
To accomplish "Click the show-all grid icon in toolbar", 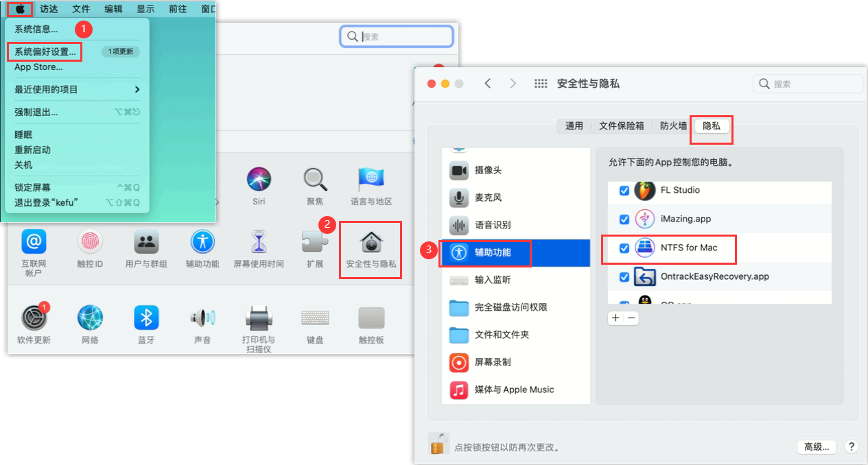I will (x=541, y=84).
